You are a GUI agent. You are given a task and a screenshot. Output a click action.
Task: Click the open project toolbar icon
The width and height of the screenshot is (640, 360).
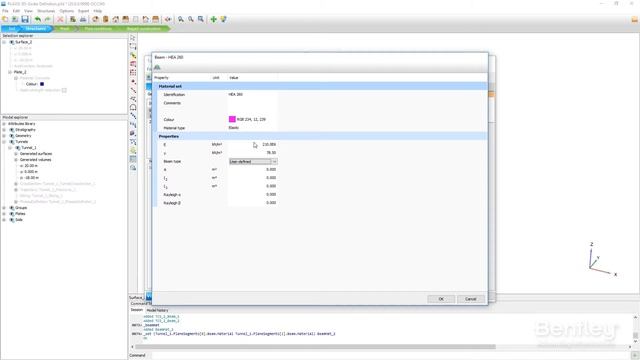click(x=15, y=19)
